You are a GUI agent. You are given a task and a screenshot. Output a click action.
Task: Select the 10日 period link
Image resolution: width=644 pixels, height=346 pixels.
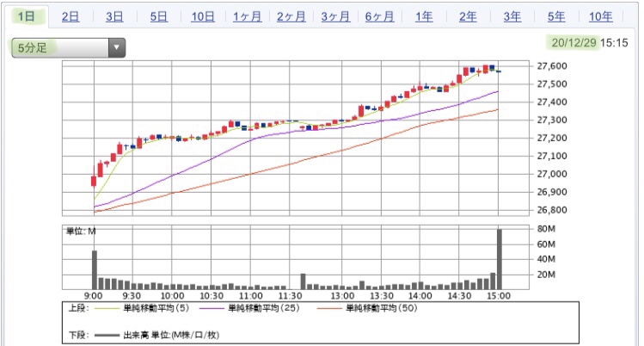click(203, 17)
